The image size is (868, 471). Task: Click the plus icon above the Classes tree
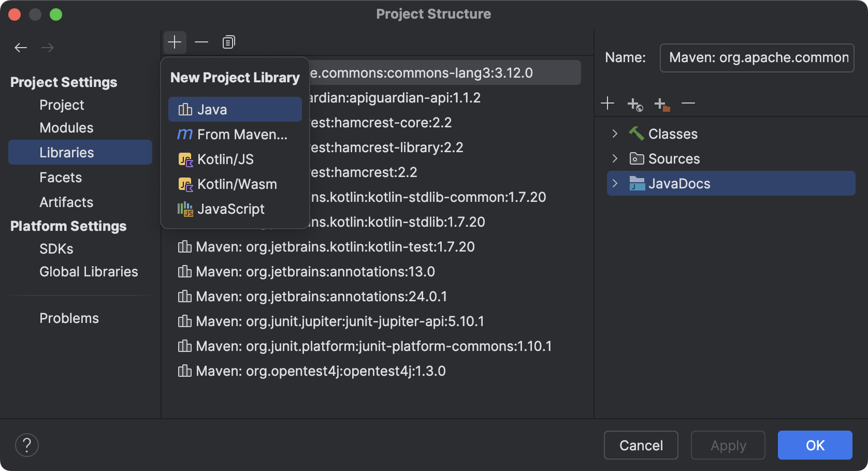(x=607, y=103)
